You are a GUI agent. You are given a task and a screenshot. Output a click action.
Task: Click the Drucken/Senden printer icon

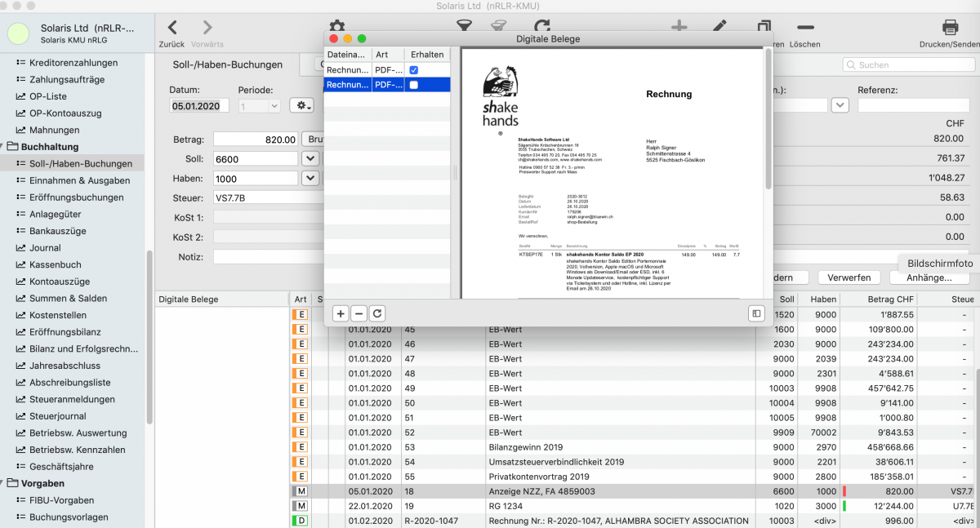click(950, 27)
